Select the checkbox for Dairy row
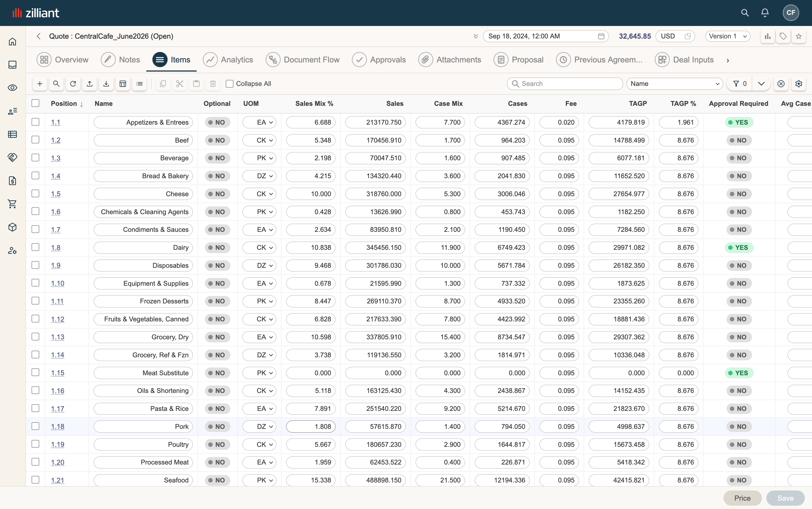The image size is (812, 509). (35, 247)
